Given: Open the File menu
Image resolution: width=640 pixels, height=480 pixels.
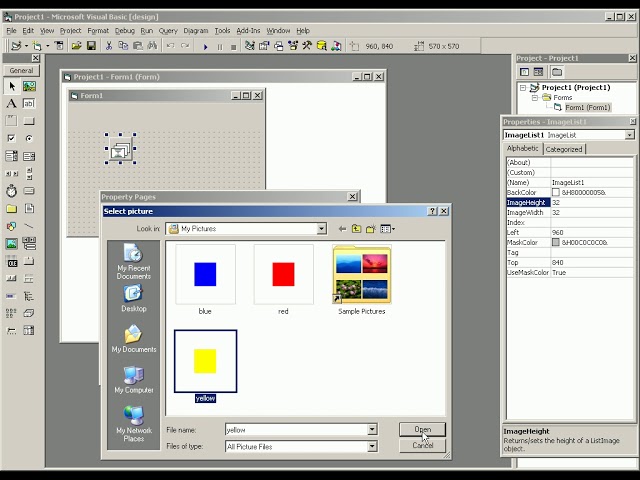Looking at the screenshot, I should tap(11, 31).
